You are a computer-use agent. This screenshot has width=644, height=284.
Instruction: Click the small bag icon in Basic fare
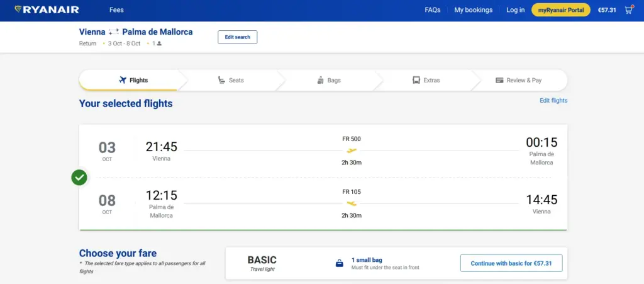(x=339, y=263)
